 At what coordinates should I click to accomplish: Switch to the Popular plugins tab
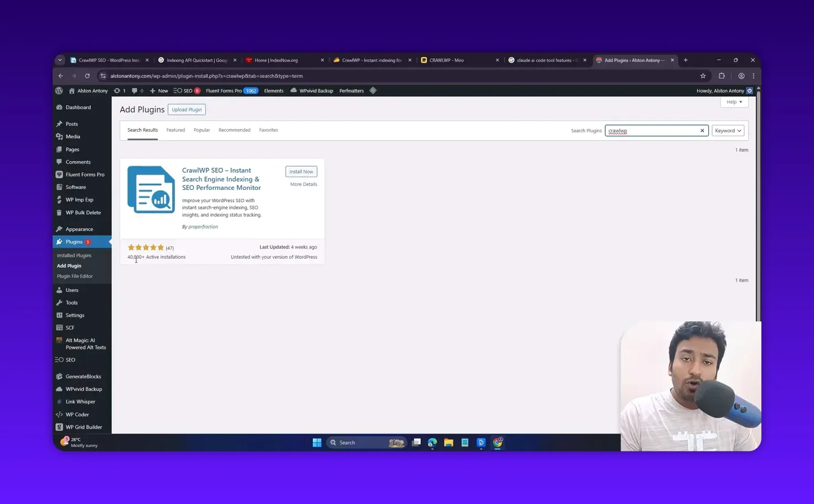point(202,130)
